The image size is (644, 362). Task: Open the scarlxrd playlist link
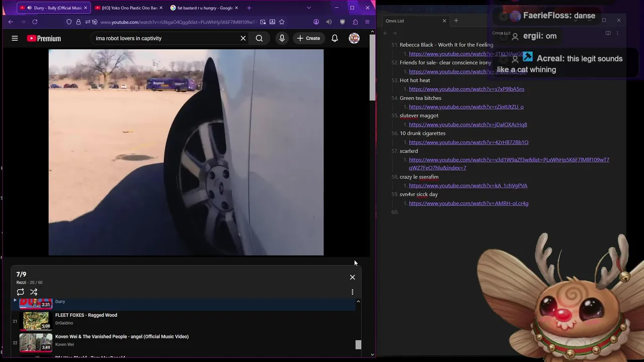pyautogui.click(x=509, y=164)
